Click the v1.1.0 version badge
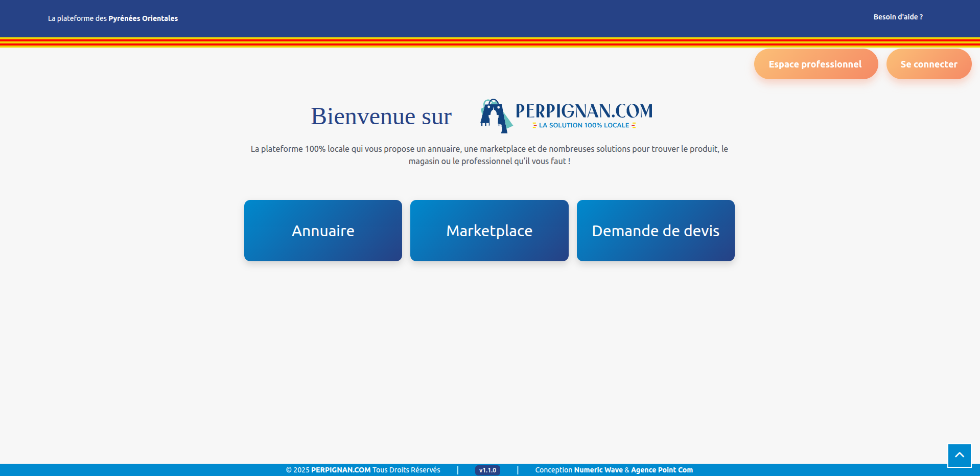 point(487,470)
